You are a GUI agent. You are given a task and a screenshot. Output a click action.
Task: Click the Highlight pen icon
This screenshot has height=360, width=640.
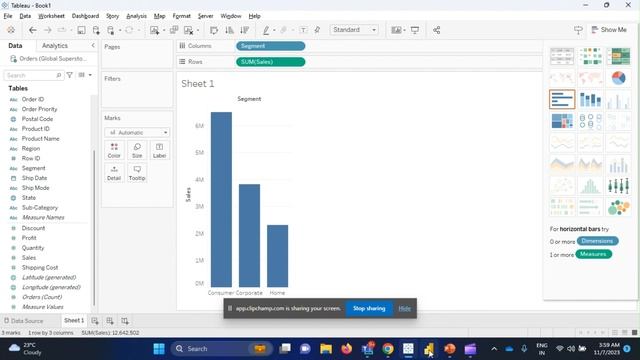pyautogui.click(x=266, y=30)
